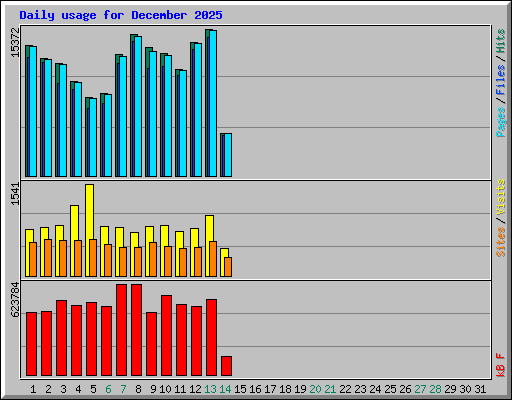512x400 pixels.
Task: Click day label 11 on the x-axis
Action: click(x=180, y=389)
